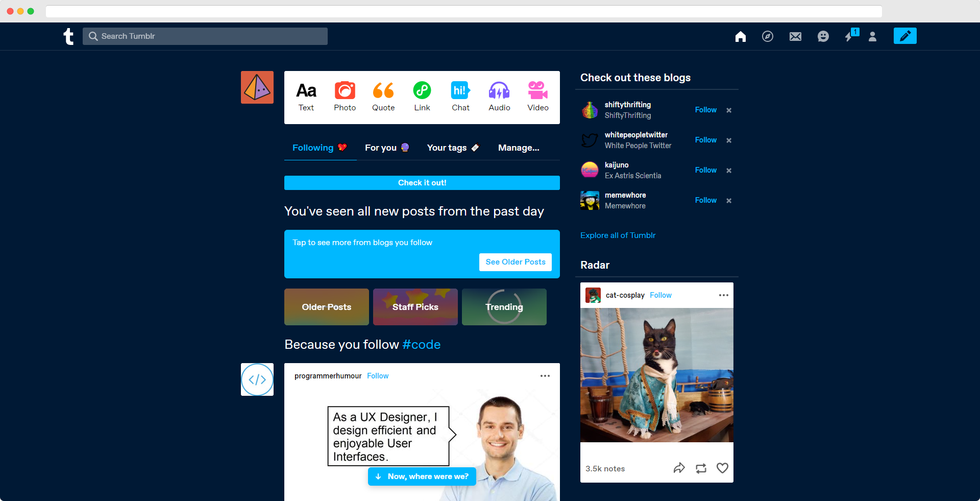
Task: Open the Older Posts tile
Action: pyautogui.click(x=327, y=307)
